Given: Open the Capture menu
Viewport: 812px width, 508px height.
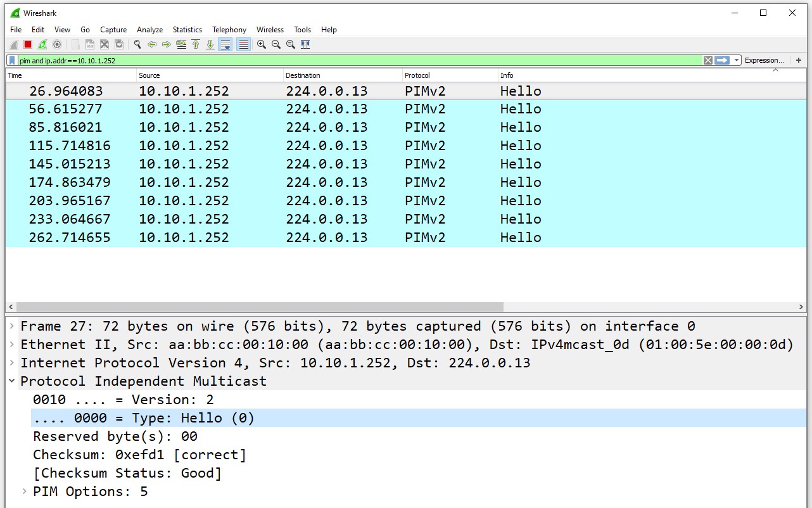Looking at the screenshot, I should pos(113,30).
